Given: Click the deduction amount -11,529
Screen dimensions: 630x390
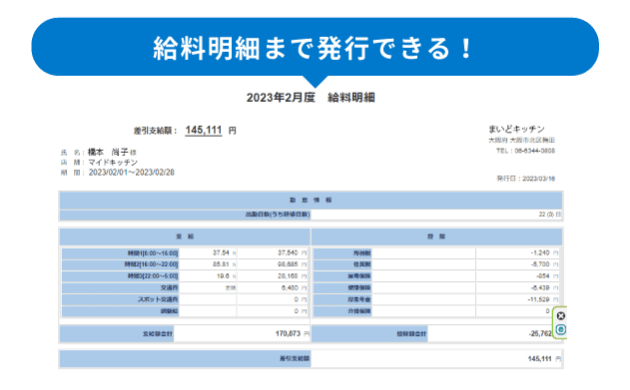Looking at the screenshot, I should [538, 299].
